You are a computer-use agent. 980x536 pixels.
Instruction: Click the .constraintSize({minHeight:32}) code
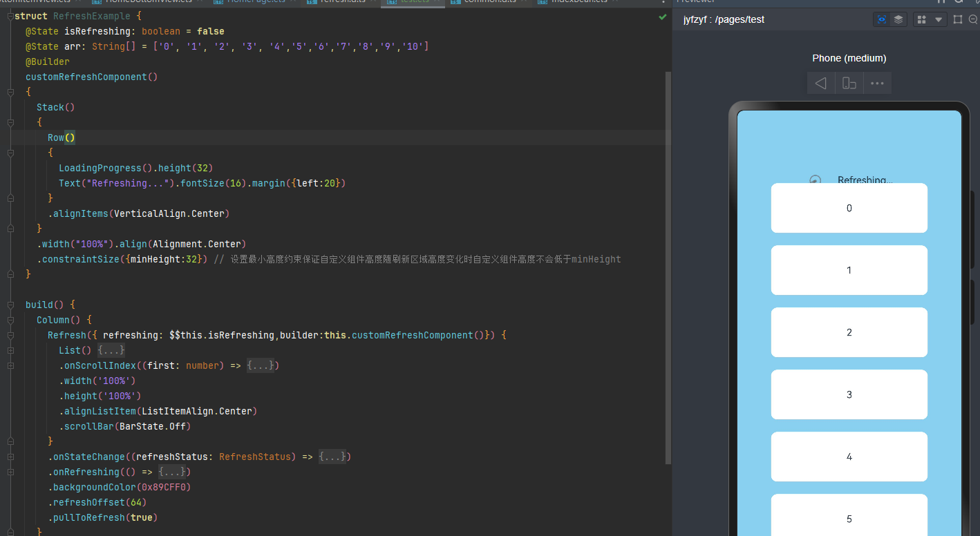tap(122, 259)
